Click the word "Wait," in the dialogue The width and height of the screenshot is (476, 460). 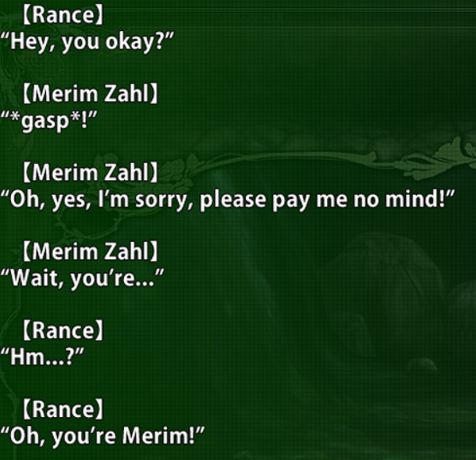pyautogui.click(x=37, y=278)
